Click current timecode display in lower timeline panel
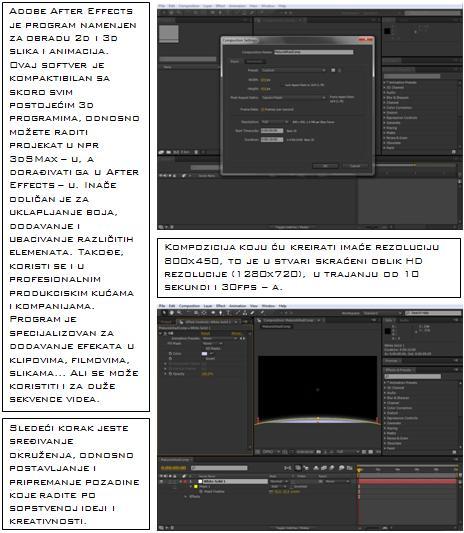Screen dimensions: 464x533 click(x=173, y=468)
